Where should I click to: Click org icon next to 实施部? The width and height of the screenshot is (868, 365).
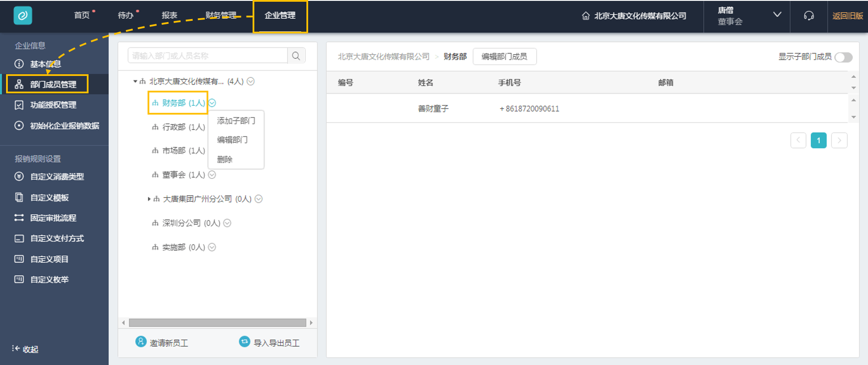pos(155,247)
